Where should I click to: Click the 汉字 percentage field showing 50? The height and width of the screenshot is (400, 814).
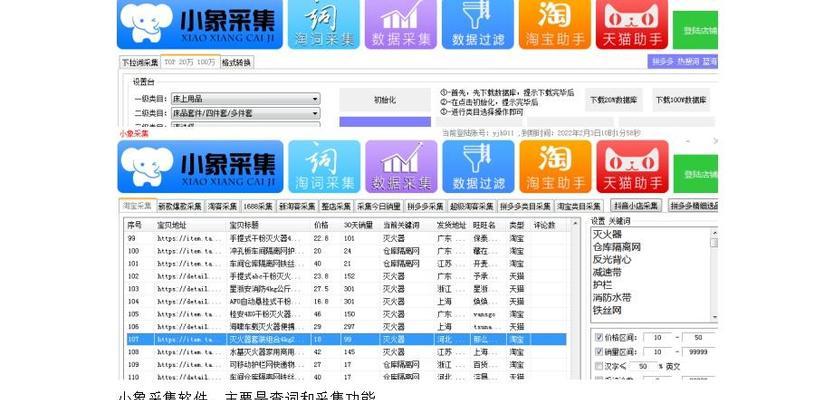(x=644, y=366)
